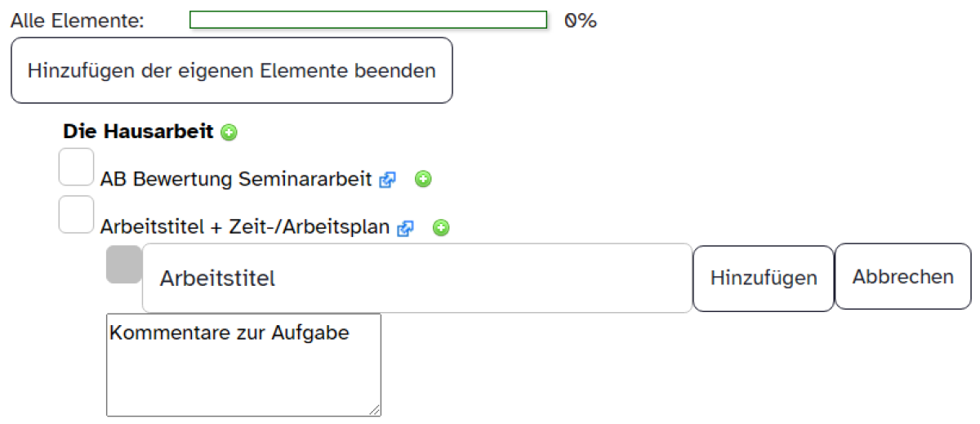Select the Die Hausarbeit heading
Screen dimensions: 980x424
pos(137,131)
